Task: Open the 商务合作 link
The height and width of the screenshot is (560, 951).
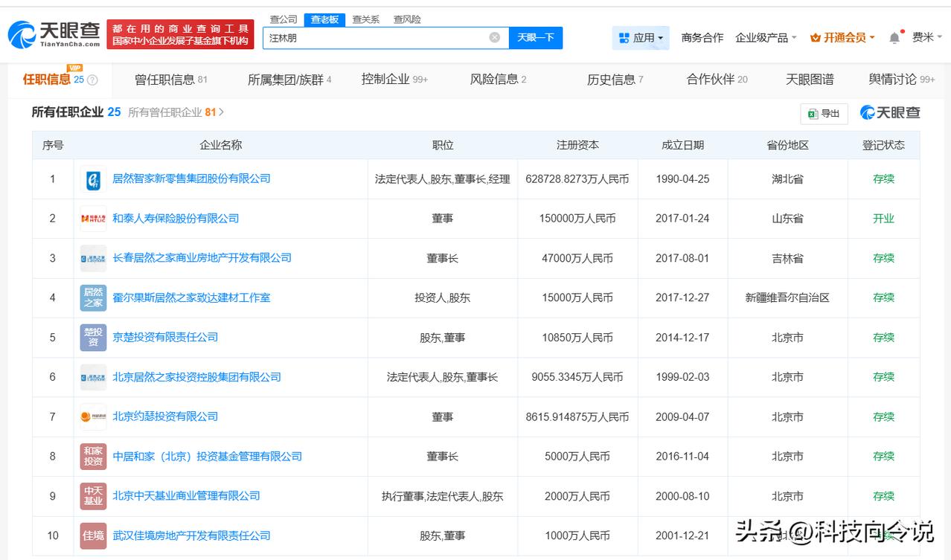Action: click(702, 37)
